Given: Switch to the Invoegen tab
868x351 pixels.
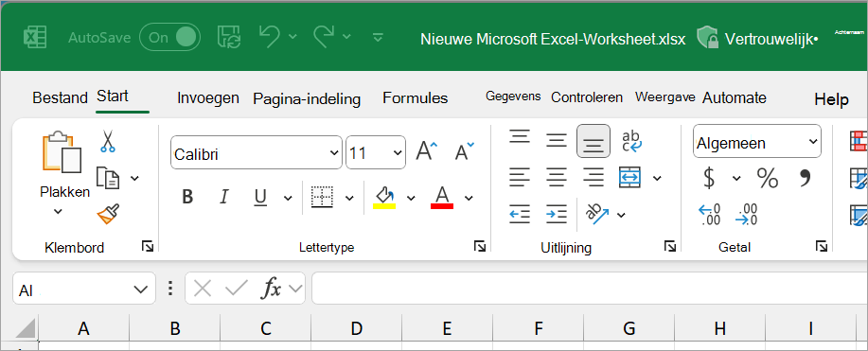Looking at the screenshot, I should click(208, 98).
